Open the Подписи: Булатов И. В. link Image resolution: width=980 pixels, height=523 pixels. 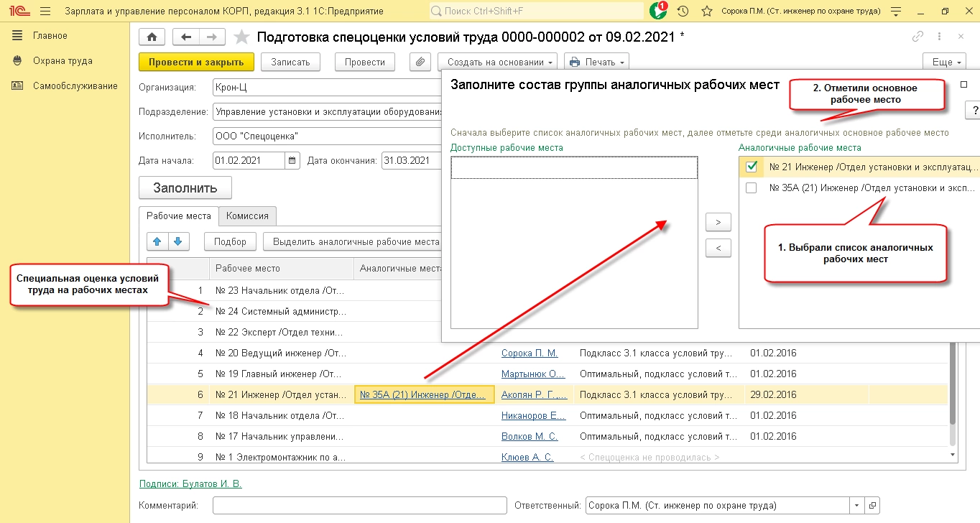[190, 483]
